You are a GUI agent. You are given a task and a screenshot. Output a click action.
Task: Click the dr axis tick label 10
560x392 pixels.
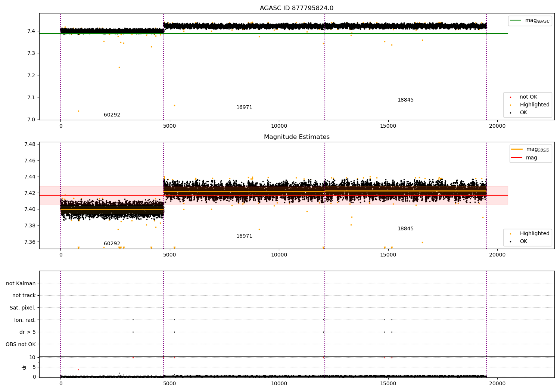click(32, 358)
